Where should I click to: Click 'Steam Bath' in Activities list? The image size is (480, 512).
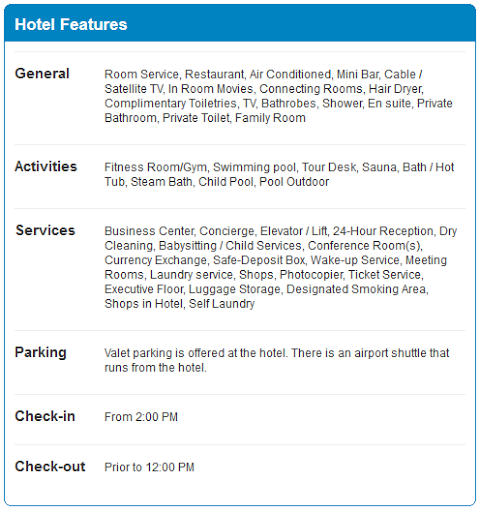point(161,182)
